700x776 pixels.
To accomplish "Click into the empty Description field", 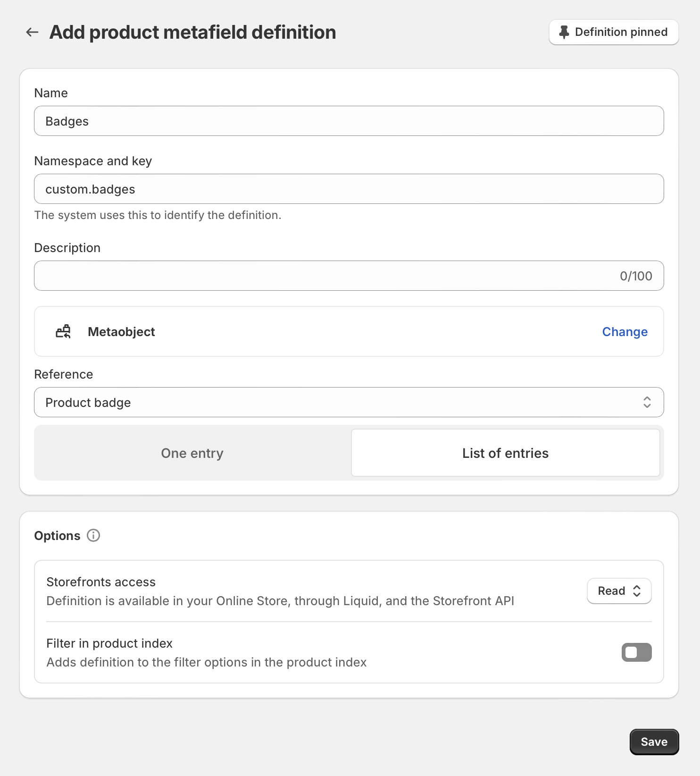I will coord(349,276).
